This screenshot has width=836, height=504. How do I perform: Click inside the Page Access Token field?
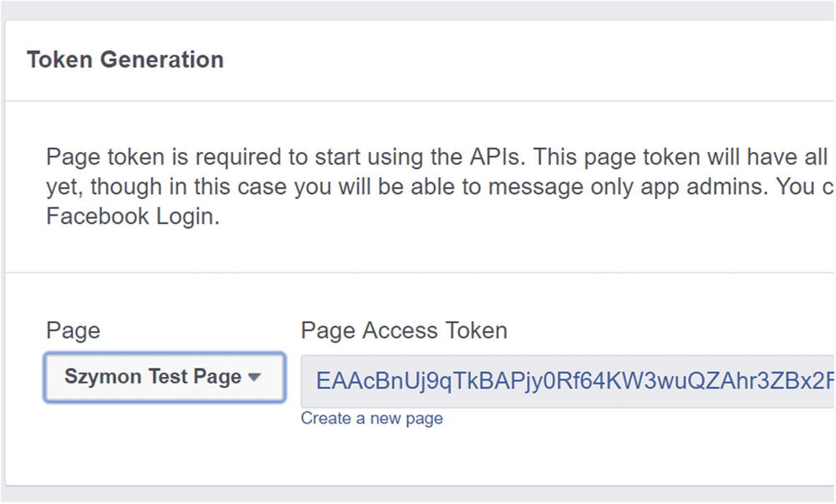pos(568,381)
